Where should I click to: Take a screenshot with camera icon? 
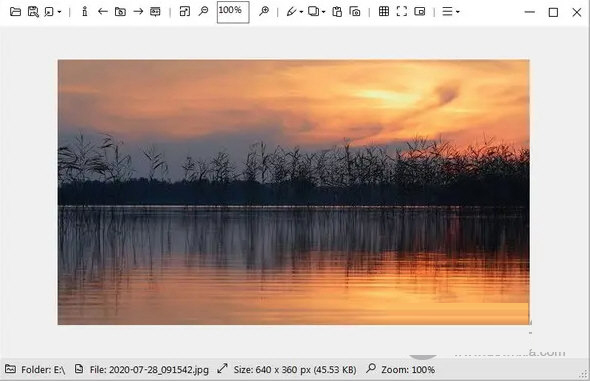[355, 12]
